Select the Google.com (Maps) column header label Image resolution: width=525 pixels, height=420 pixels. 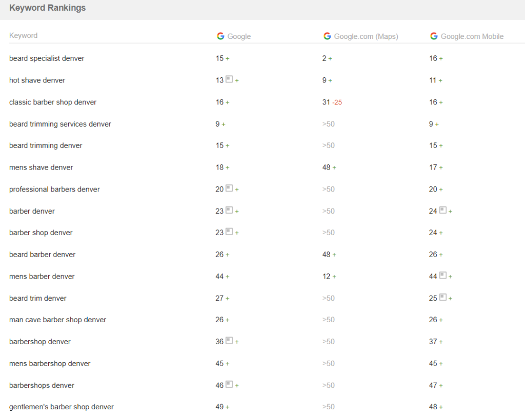366,36
